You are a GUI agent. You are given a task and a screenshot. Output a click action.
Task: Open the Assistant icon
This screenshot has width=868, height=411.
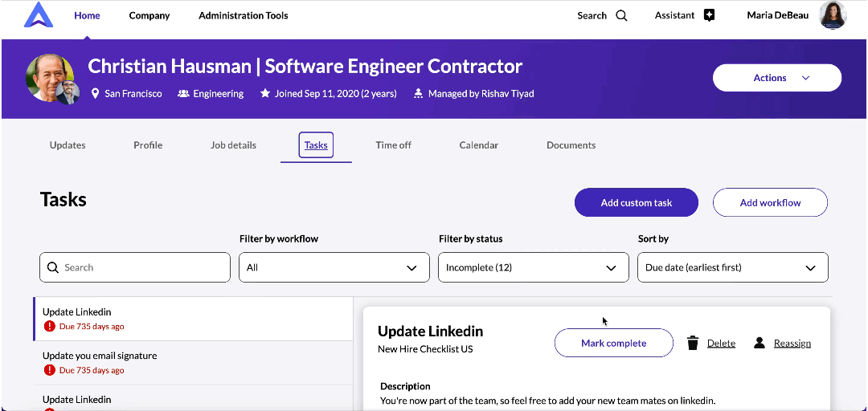[x=709, y=15]
